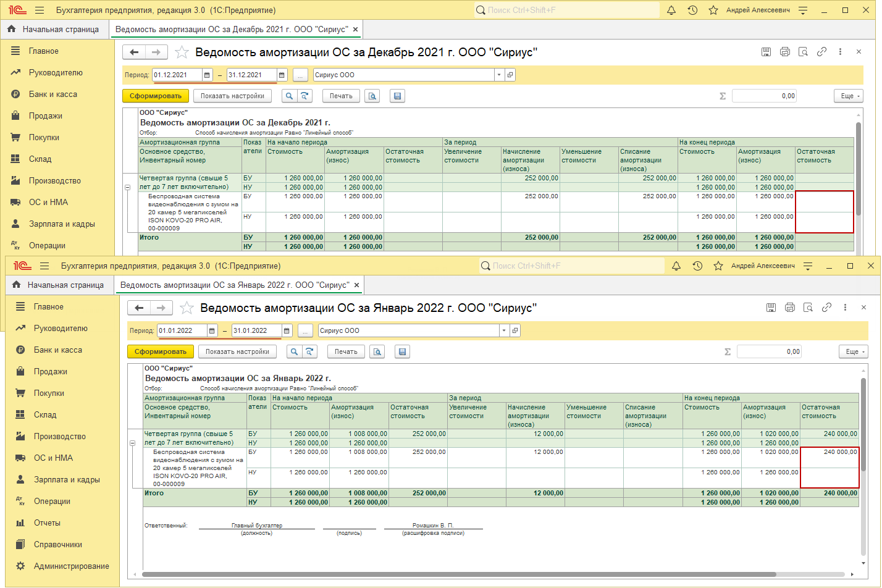
Task: Click Показать настройки in December 2021 report
Action: [232, 96]
